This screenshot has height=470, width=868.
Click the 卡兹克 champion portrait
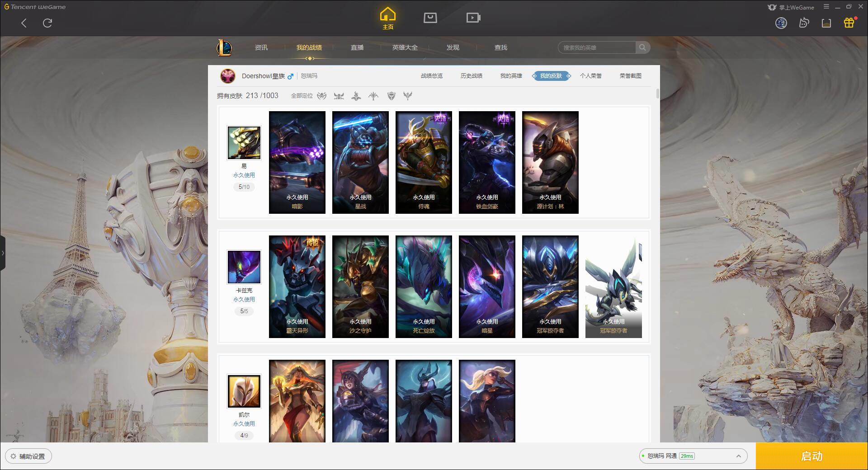[244, 267]
